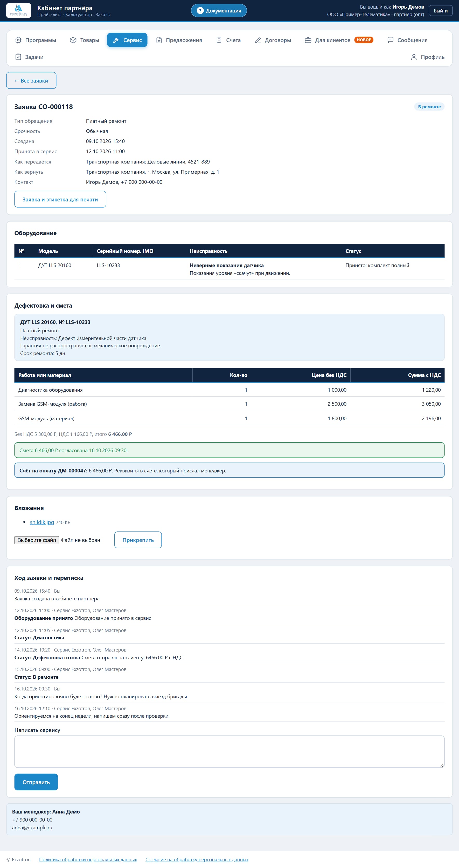The image size is (459, 868).
Task: Click the GSM-модуль (материал) row
Action: (x=229, y=418)
